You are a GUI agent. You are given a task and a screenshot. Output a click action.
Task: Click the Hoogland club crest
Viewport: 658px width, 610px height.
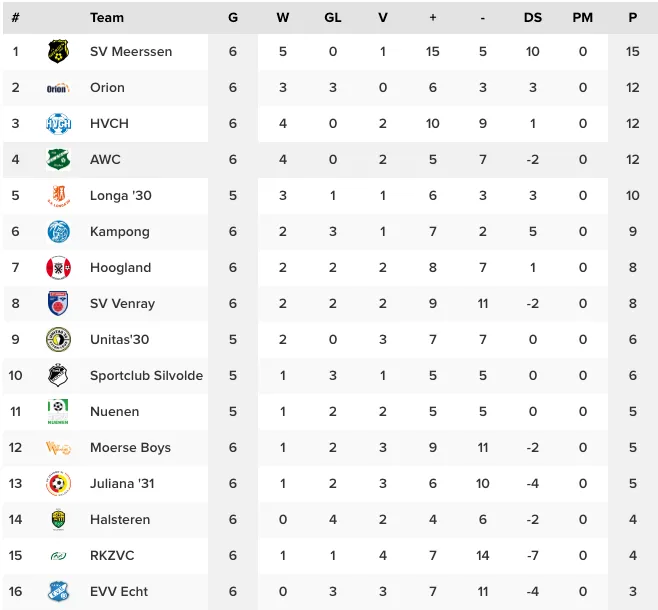58,268
